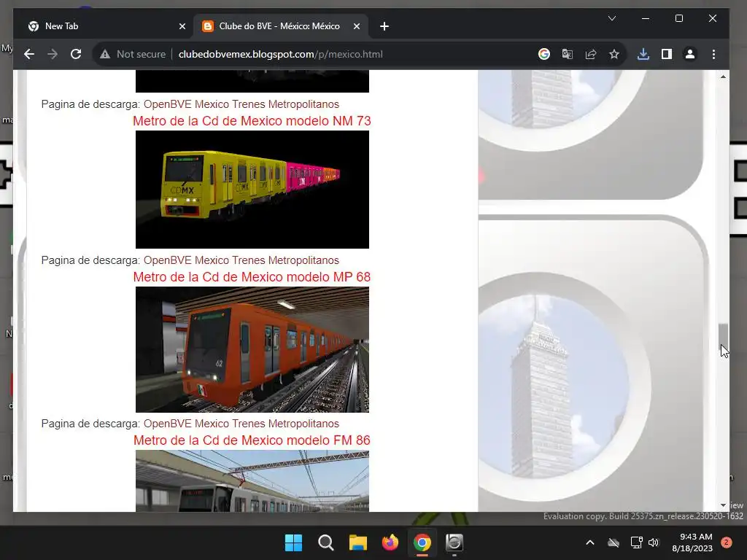Launch Firefox from the taskbar

[x=390, y=542]
